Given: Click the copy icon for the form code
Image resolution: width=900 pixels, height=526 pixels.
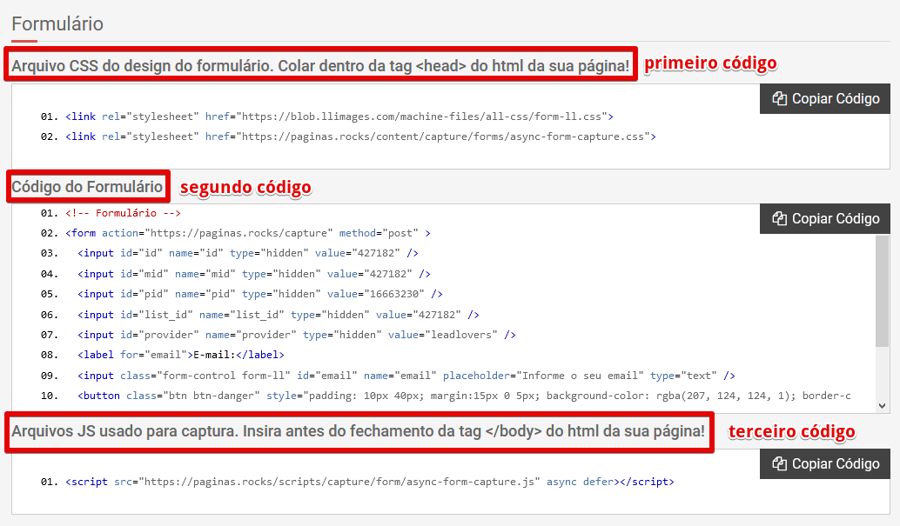Looking at the screenshot, I should (780, 219).
